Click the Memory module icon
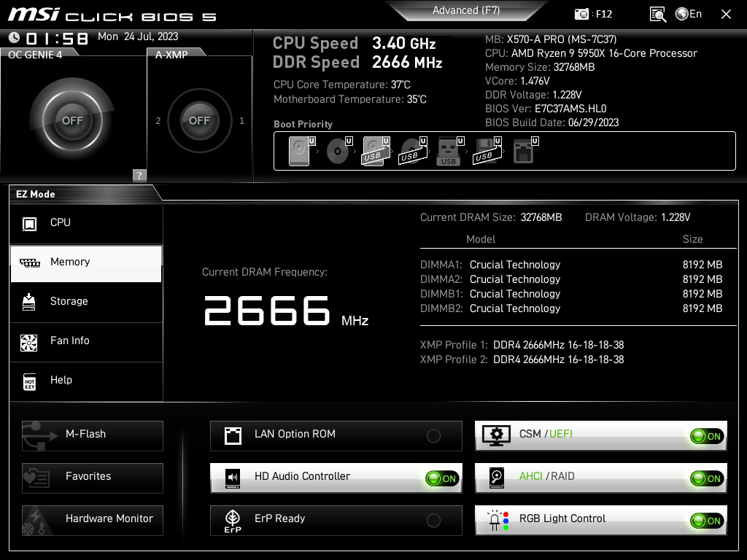Image resolution: width=747 pixels, height=560 pixels. point(29,262)
